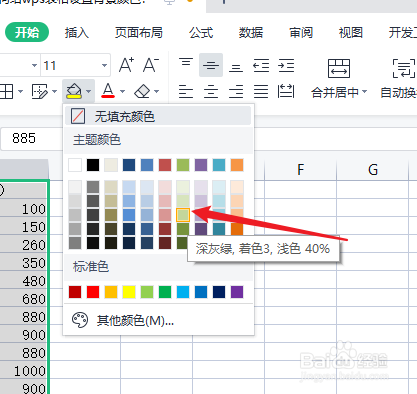The width and height of the screenshot is (417, 394).
Task: Click the distributed alignment icon
Action: point(286,91)
